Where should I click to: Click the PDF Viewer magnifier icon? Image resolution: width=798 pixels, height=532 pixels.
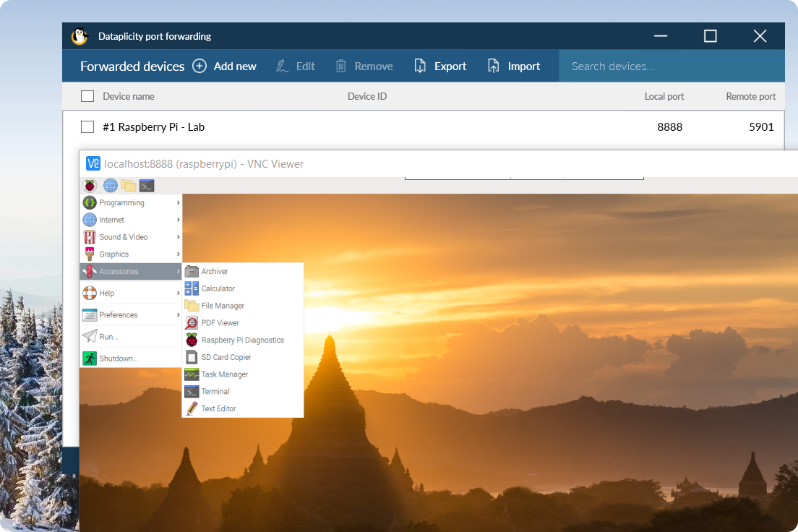point(192,323)
